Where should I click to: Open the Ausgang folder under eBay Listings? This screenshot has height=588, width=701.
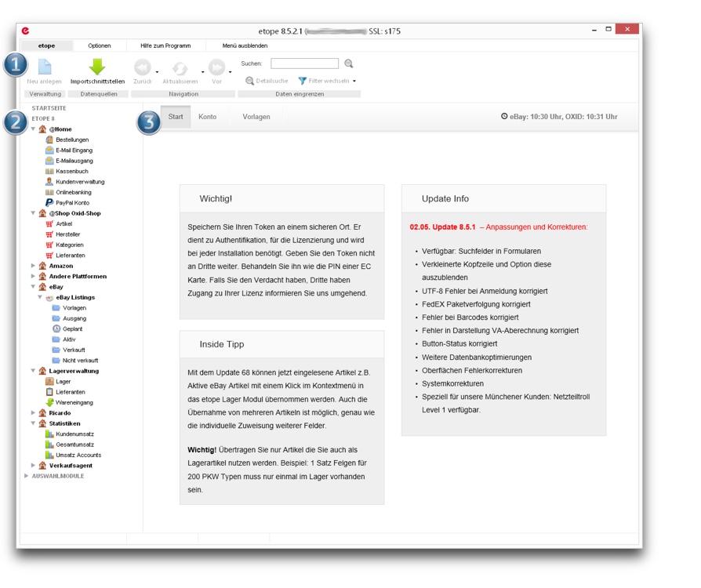(74, 318)
